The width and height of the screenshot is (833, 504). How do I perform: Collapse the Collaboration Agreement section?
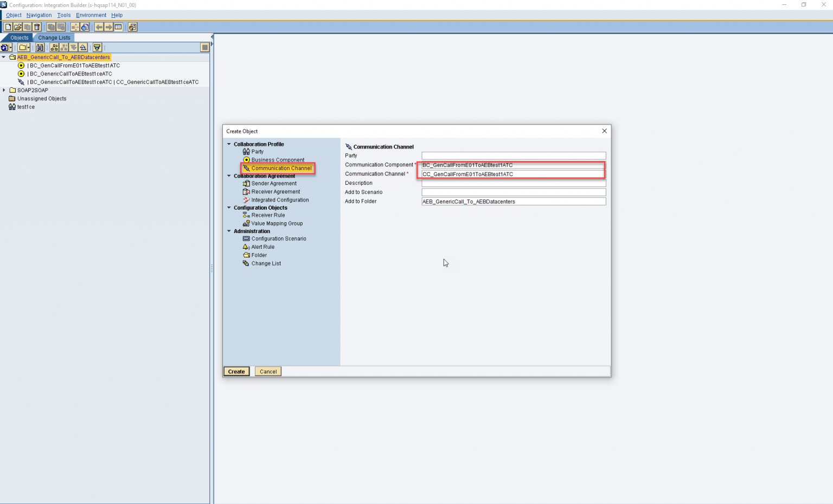[229, 176]
